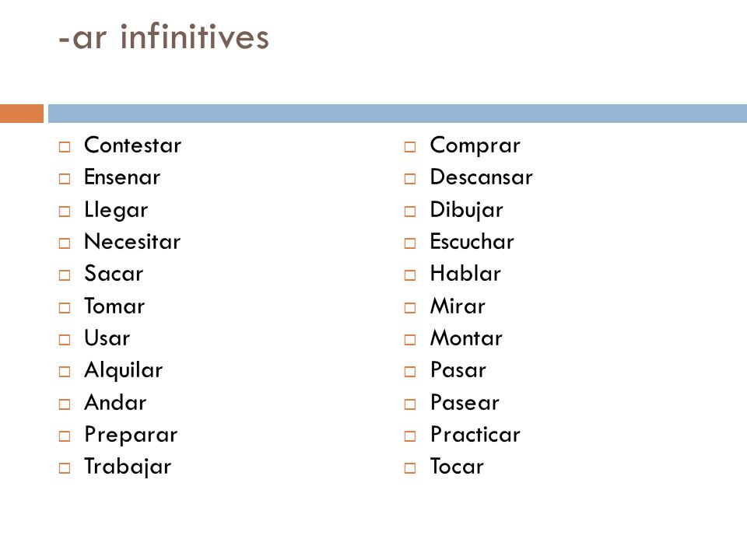The height and width of the screenshot is (560, 747).
Task: Select the Sacar list item
Action: point(114,274)
